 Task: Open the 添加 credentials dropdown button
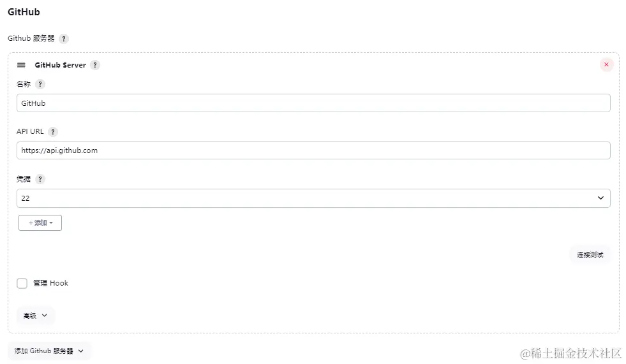click(40, 222)
